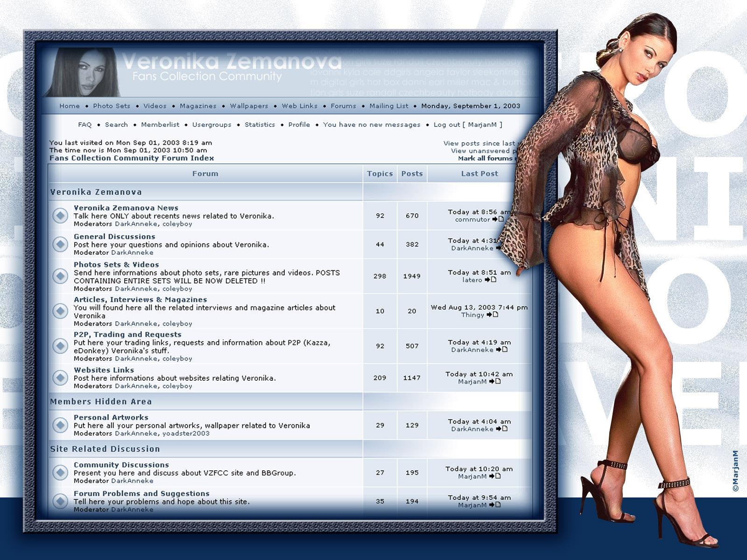Viewport: 747px width, 560px height.
Task: Click the status icon next to Photos Sets & Videos
Action: pos(60,276)
